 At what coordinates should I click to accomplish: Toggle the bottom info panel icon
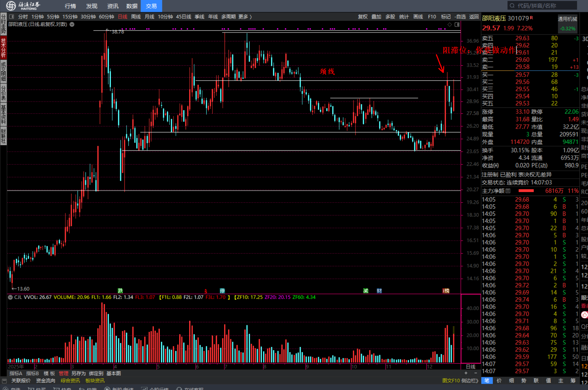tap(4, 381)
